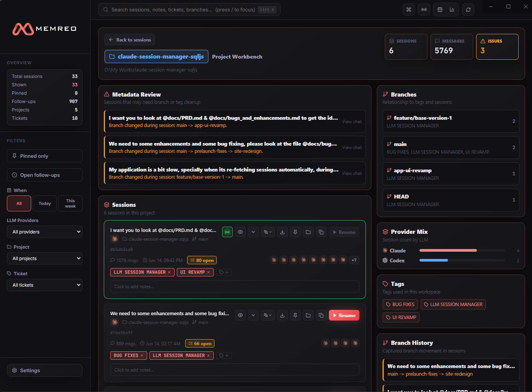Click notes field of b5ab3ca9 session
The height and width of the screenshot is (392, 532).
235,287
